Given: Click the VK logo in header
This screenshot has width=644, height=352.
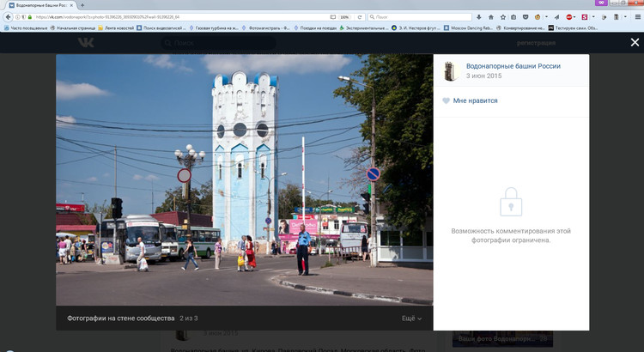Looking at the screenshot, I should 86,43.
